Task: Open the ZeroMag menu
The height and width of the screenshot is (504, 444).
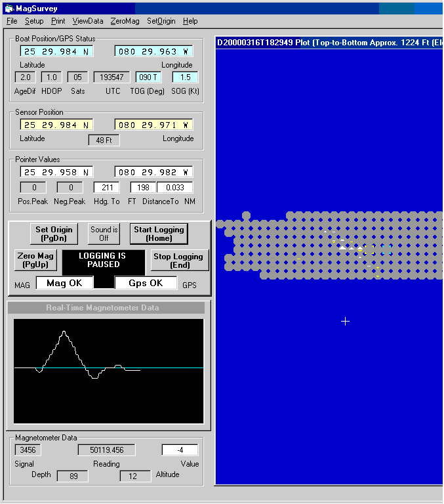Action: pos(125,21)
